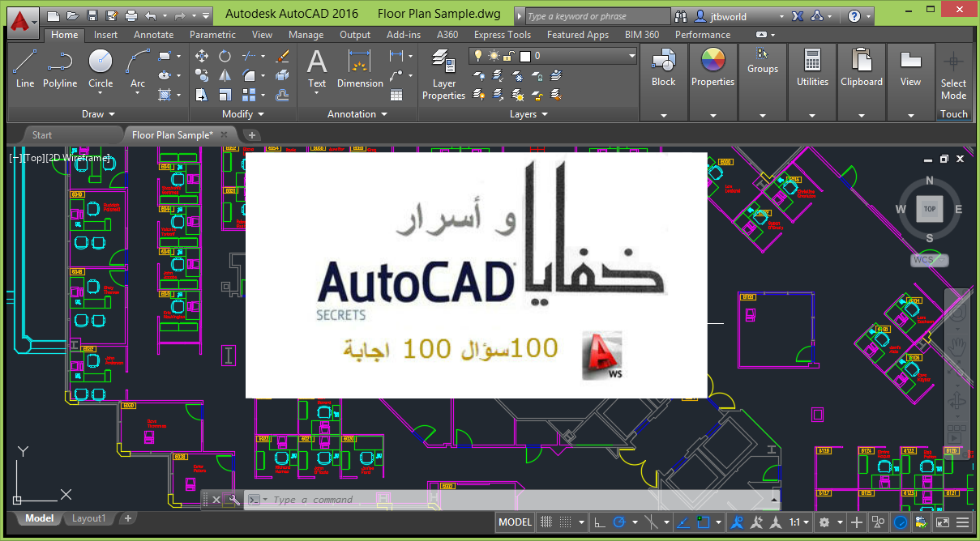Click the Copy tool in Modify panel
This screenshot has width=980, height=541.
202,75
